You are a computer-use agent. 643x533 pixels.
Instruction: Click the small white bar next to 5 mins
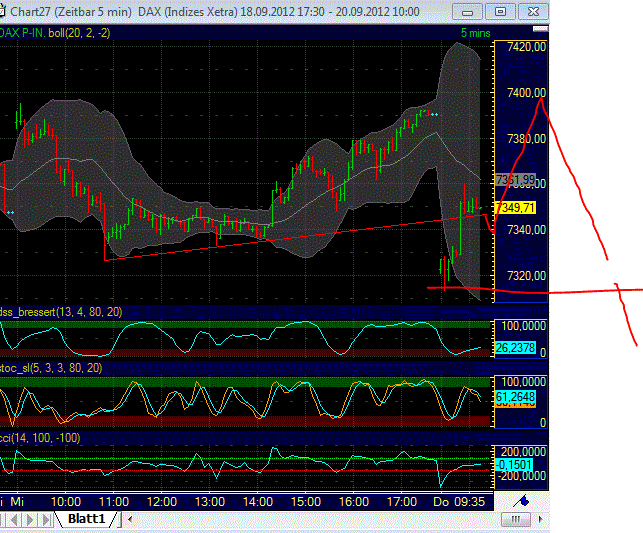[540, 29]
